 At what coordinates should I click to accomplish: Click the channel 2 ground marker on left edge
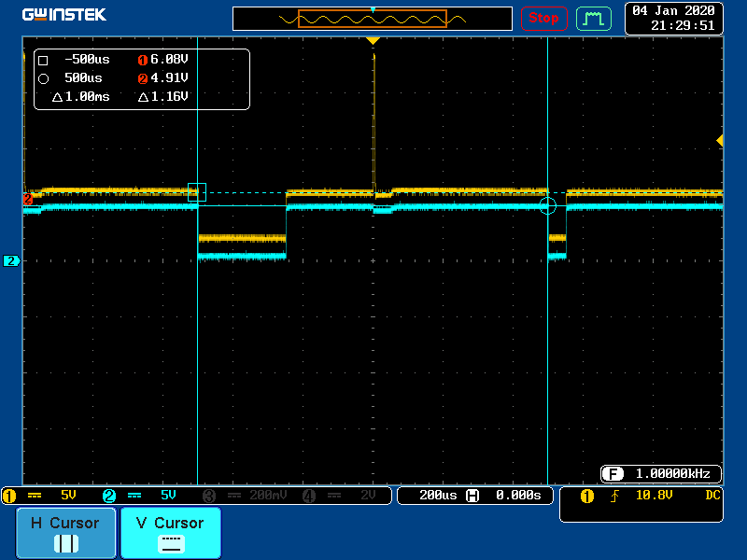pos(12,261)
